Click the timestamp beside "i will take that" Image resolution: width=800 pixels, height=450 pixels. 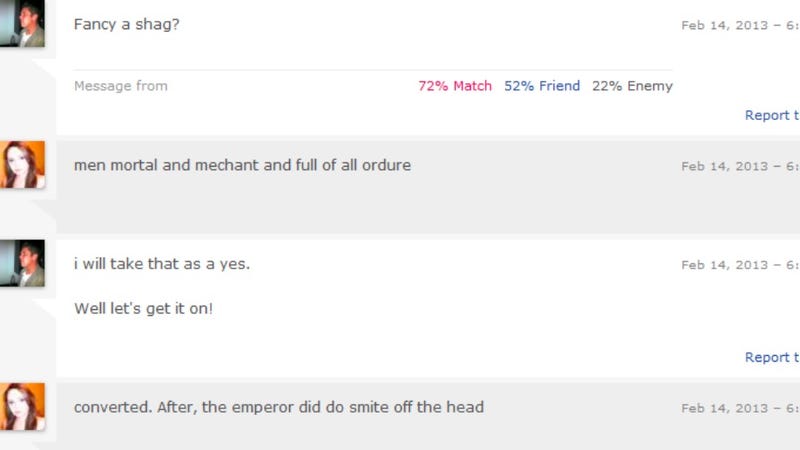tap(740, 265)
